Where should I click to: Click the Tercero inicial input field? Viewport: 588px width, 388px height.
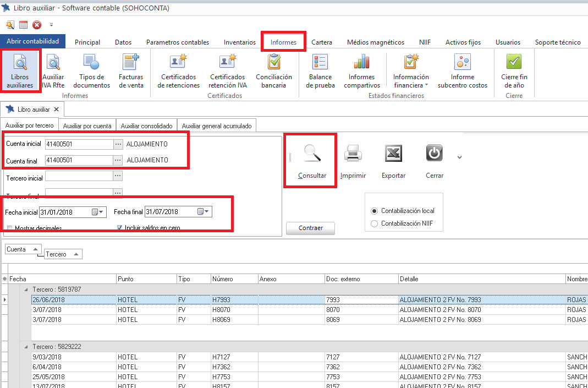coord(79,176)
